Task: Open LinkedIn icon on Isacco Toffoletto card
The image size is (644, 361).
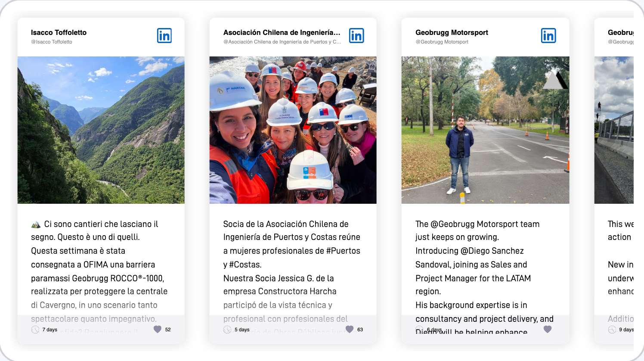Action: point(164,36)
